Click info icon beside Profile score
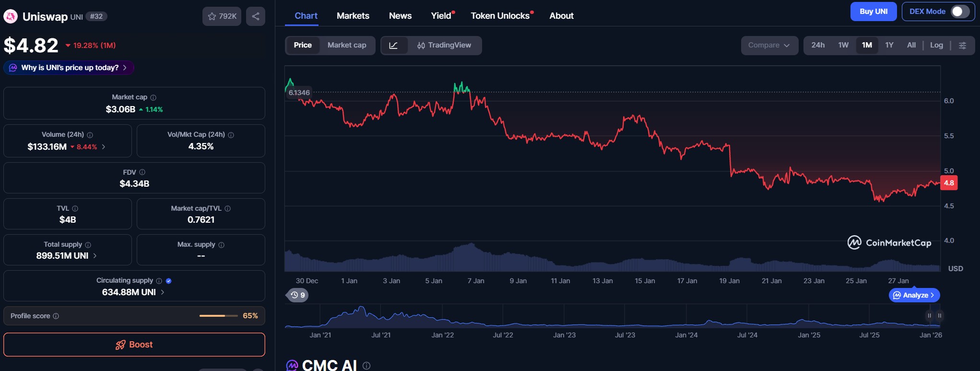This screenshot has height=371, width=980. coord(56,316)
